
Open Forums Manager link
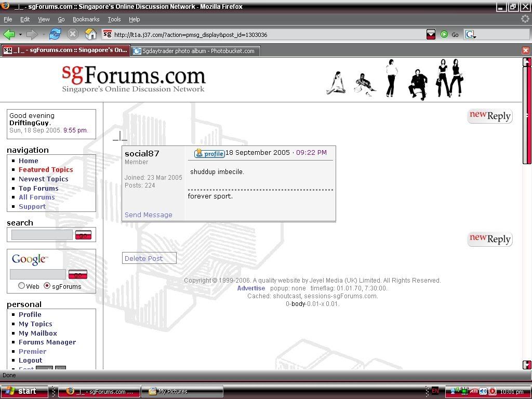(x=47, y=342)
